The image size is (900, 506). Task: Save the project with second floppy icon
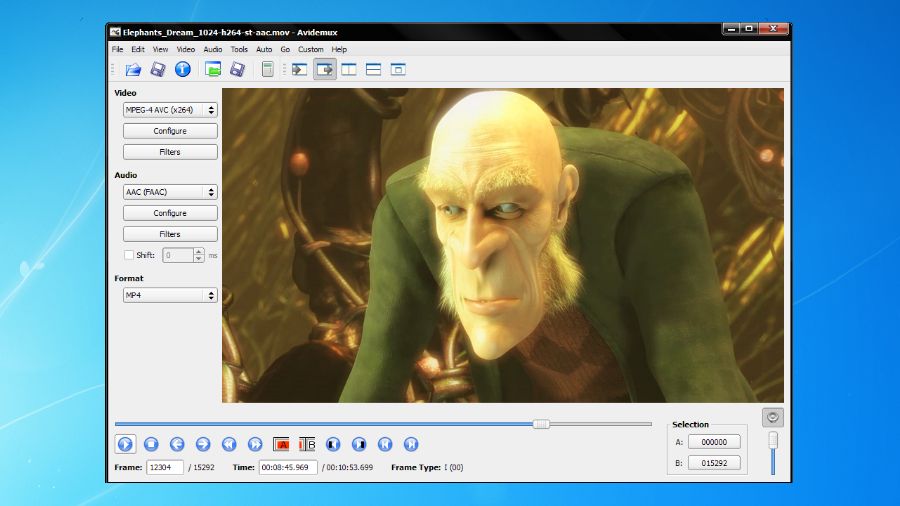coord(238,70)
